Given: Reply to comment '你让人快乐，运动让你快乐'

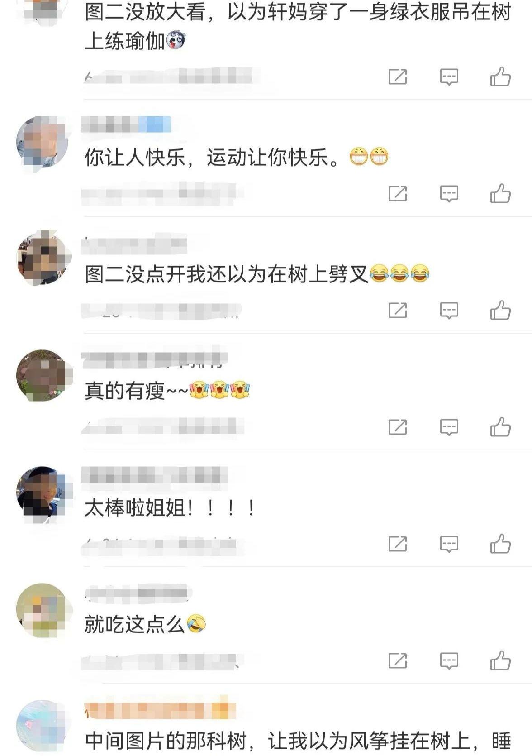Looking at the screenshot, I should pos(449,194).
